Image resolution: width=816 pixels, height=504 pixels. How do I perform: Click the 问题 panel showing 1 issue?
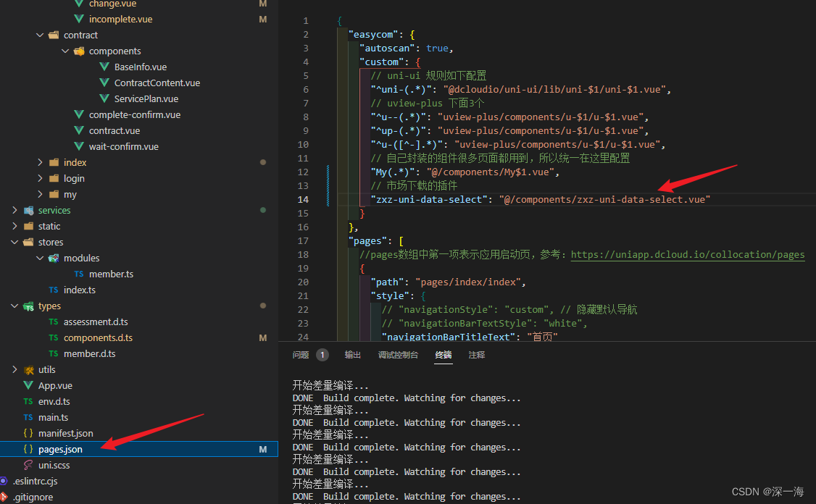click(301, 355)
